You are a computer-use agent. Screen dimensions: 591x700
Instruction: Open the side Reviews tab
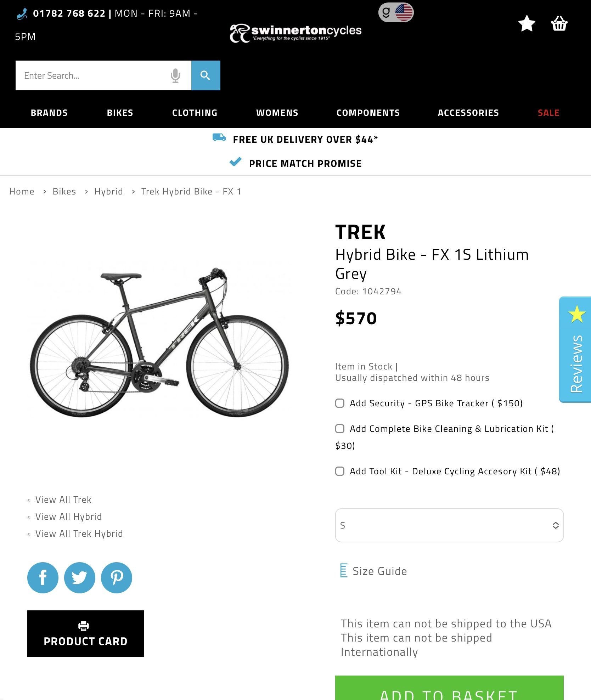click(575, 350)
